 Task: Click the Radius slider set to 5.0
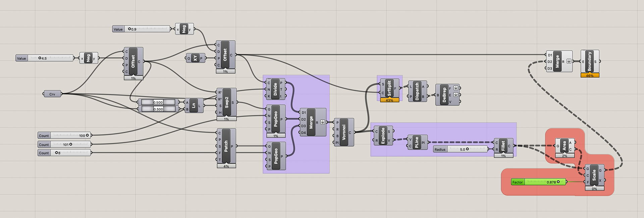[461, 149]
